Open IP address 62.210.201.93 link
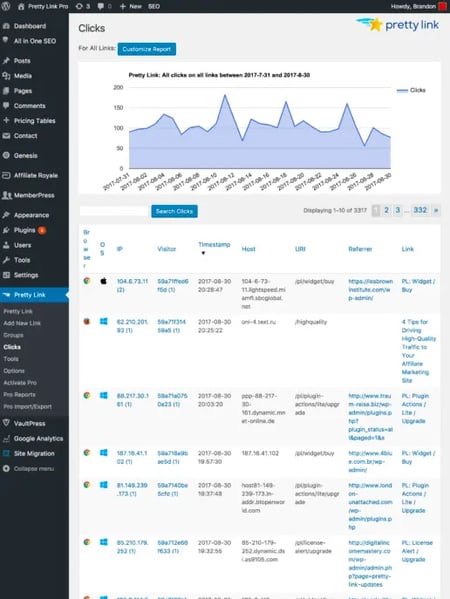 point(132,326)
